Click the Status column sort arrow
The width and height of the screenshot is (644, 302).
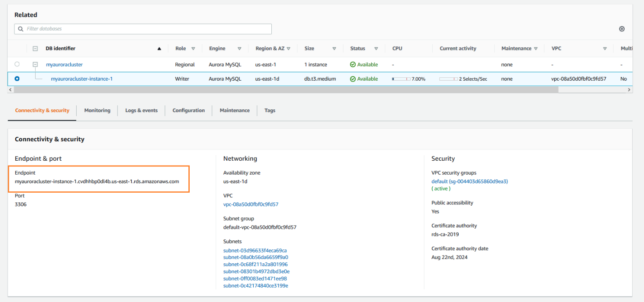tap(376, 49)
